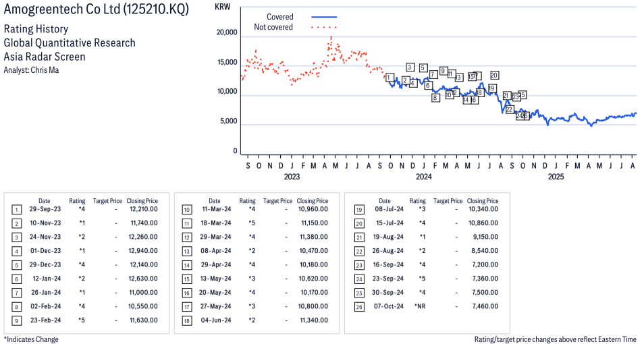
Task: Click closing price 11,000.00
Action: pos(143,293)
